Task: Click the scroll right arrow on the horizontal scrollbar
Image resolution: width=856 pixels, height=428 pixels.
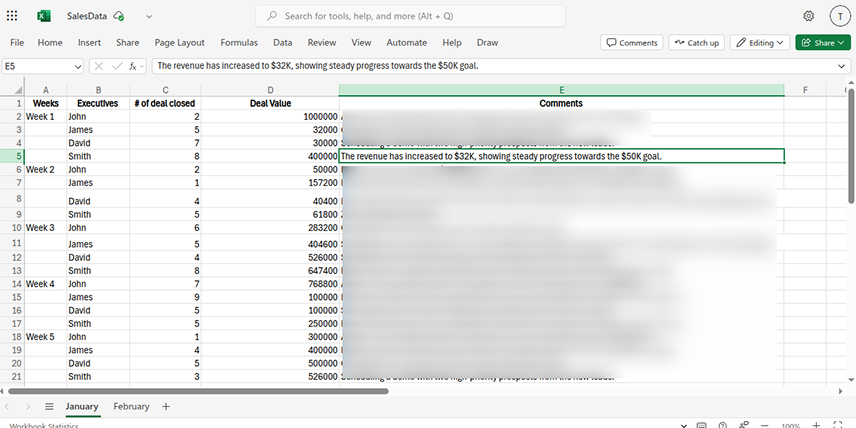Action: click(x=840, y=391)
